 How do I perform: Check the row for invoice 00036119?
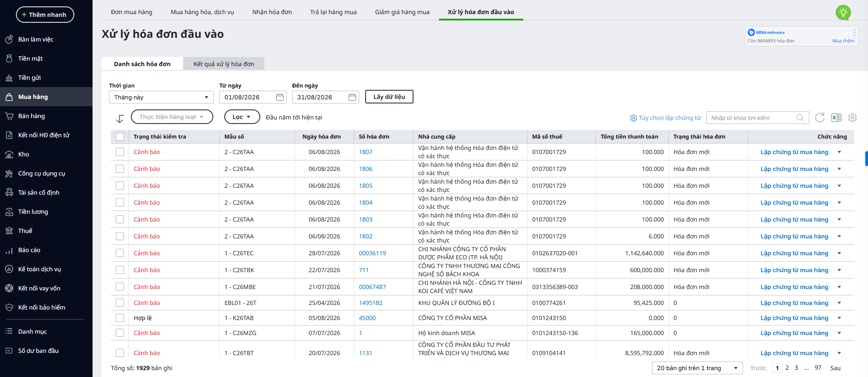(x=120, y=253)
